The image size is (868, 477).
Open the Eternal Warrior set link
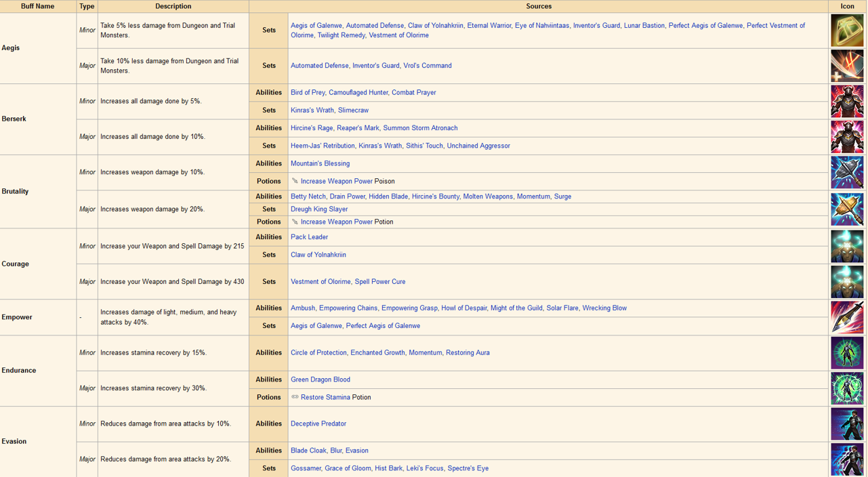(x=489, y=26)
